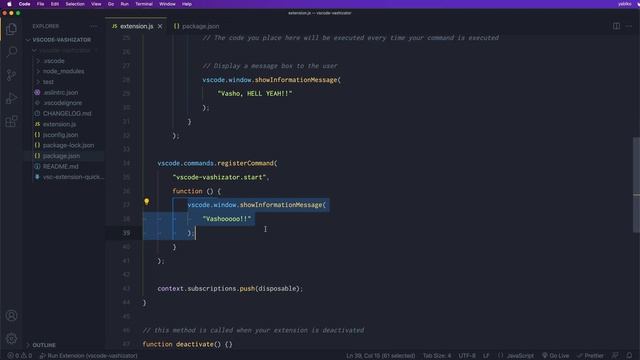Open the Terminal menu

pyautogui.click(x=144, y=4)
